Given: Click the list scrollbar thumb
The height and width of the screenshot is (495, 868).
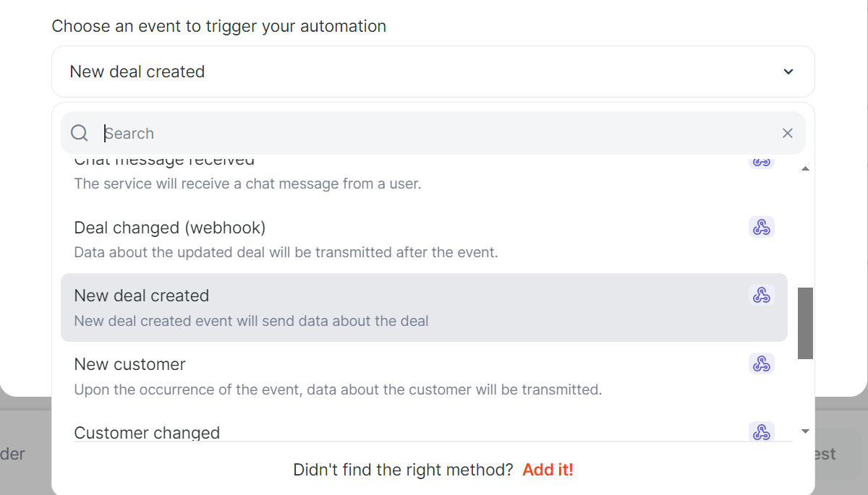Looking at the screenshot, I should pyautogui.click(x=805, y=323).
